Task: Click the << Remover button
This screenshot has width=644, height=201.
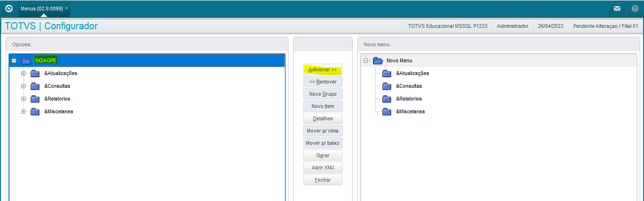Action: [323, 82]
